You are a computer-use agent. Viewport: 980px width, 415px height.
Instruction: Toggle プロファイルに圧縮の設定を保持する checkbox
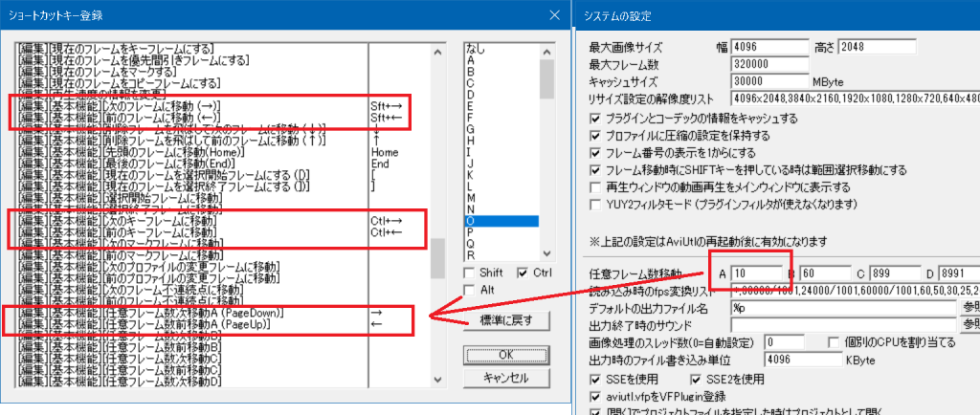[595, 136]
